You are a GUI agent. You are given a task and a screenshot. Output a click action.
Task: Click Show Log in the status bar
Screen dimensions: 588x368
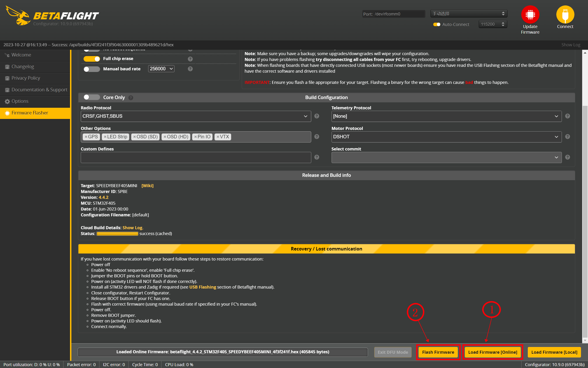click(570, 45)
